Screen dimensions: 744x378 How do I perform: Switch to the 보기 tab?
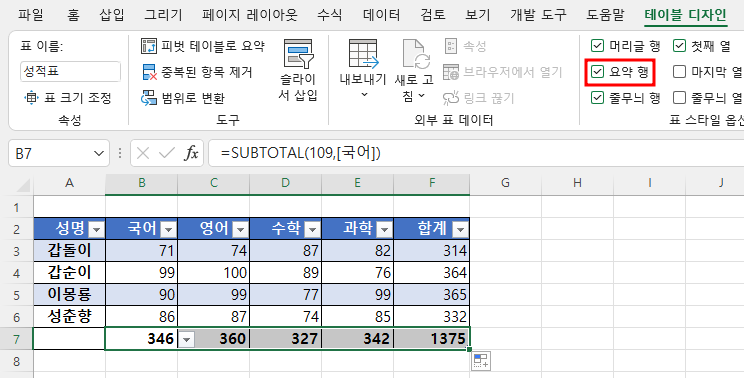click(477, 15)
